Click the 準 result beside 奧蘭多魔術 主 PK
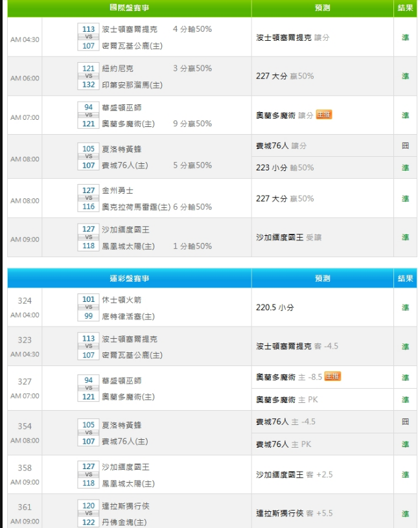The height and width of the screenshot is (528, 420). coord(405,400)
